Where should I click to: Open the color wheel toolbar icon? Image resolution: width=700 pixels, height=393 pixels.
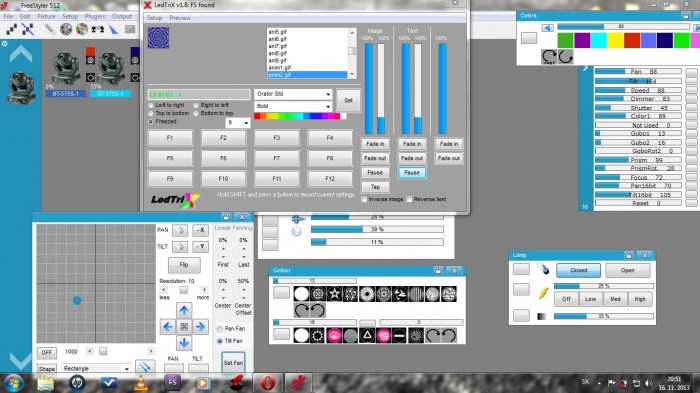(82, 29)
